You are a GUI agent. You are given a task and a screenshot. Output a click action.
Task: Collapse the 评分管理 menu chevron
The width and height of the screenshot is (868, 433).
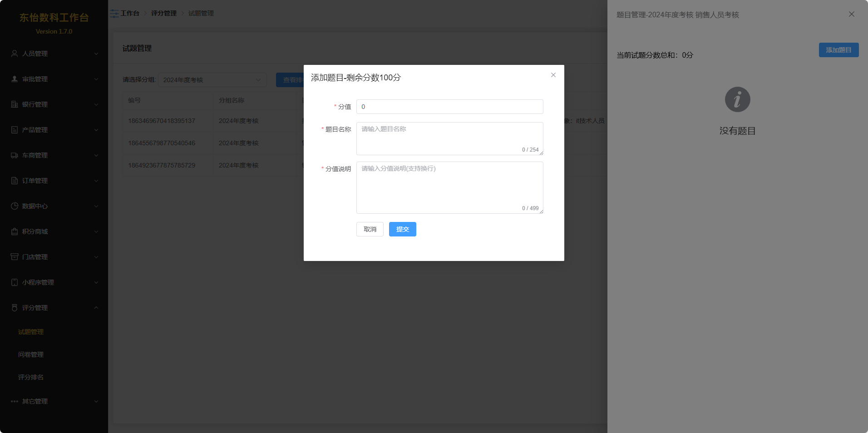96,308
